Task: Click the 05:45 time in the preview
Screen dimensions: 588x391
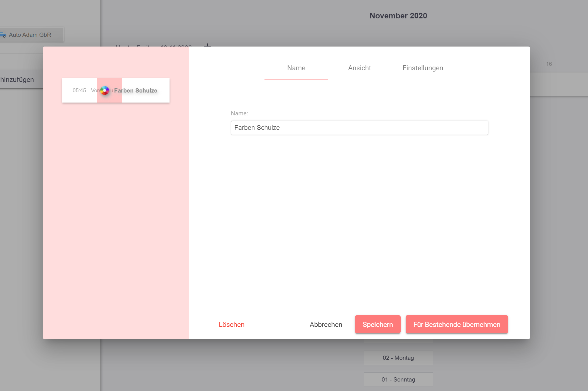Action: click(79, 91)
